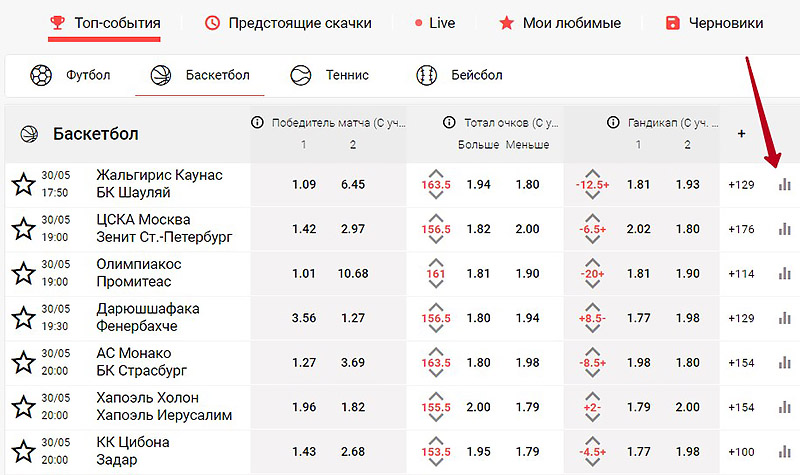The image size is (800, 475).
Task: Favorite the Жальгирис Каунас match star
Action: (x=23, y=185)
